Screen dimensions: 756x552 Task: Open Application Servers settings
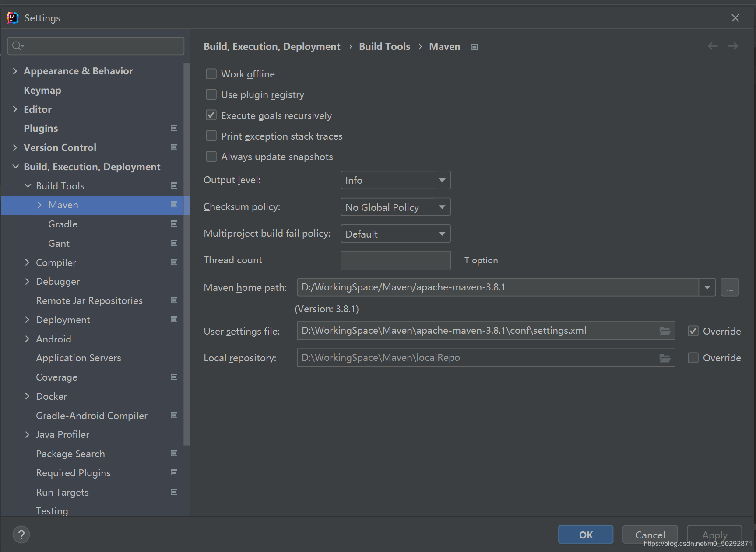(x=78, y=358)
